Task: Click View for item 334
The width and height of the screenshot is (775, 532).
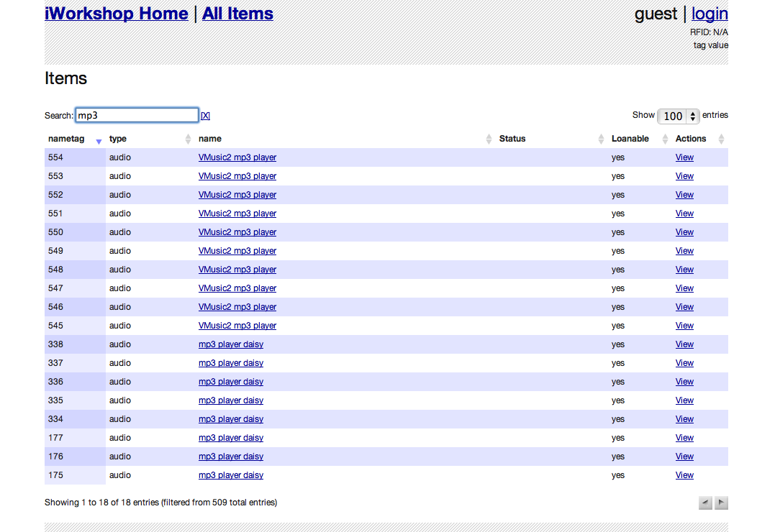Action: [x=684, y=419]
